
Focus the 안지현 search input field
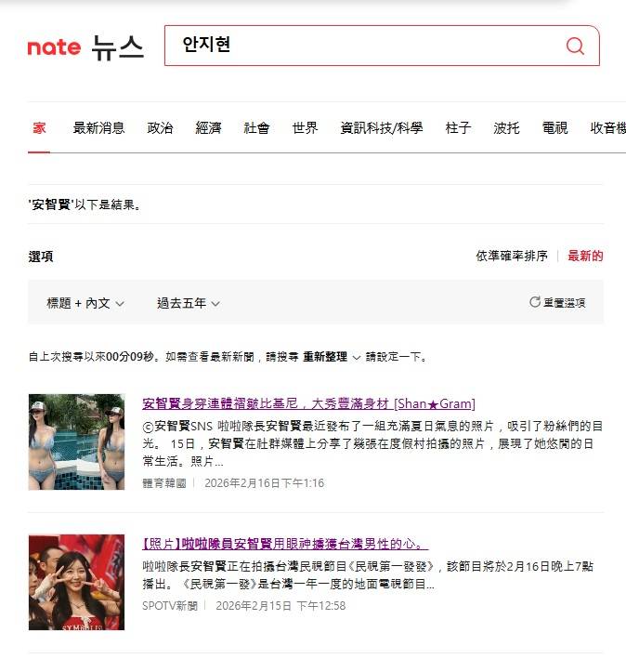[364, 46]
